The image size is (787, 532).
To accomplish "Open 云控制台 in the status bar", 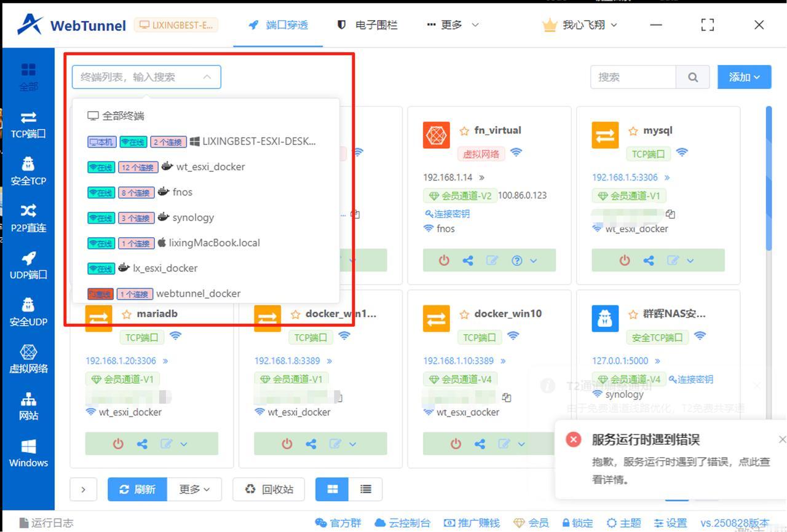I will 403,523.
